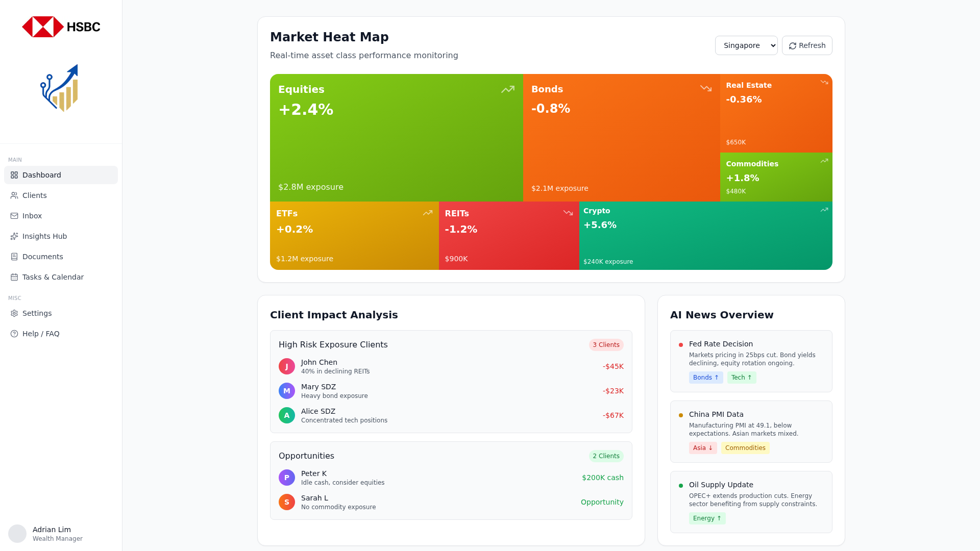The image size is (980, 551).
Task: Click John Chen's J avatar
Action: 287,366
